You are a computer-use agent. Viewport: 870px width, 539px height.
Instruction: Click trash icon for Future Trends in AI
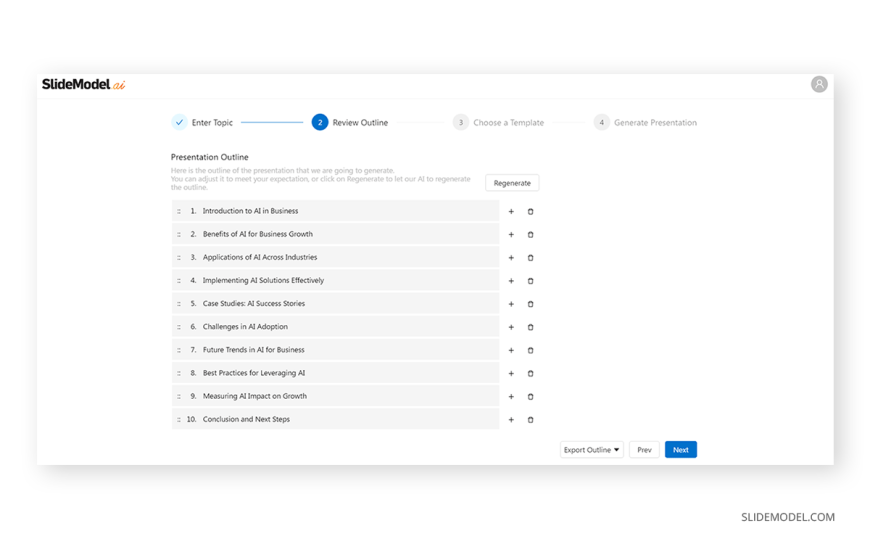point(530,350)
